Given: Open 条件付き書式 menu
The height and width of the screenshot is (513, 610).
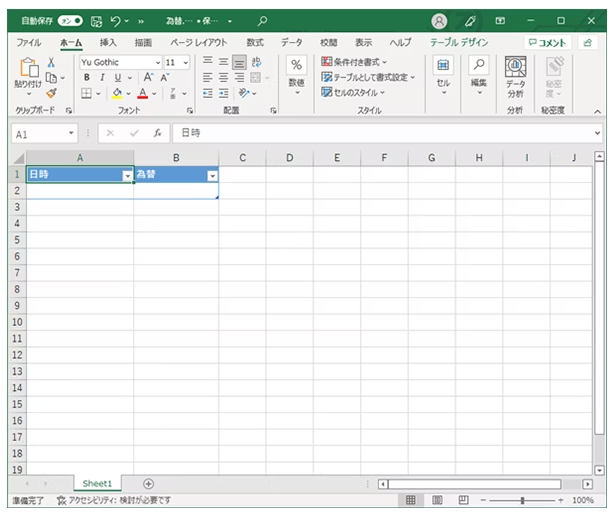Looking at the screenshot, I should 354,62.
